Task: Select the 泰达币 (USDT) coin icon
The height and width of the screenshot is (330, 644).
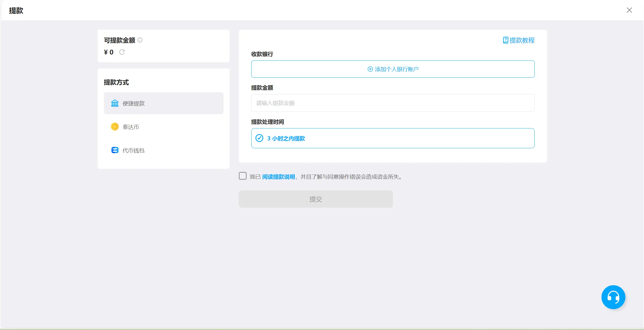Action: click(x=115, y=127)
